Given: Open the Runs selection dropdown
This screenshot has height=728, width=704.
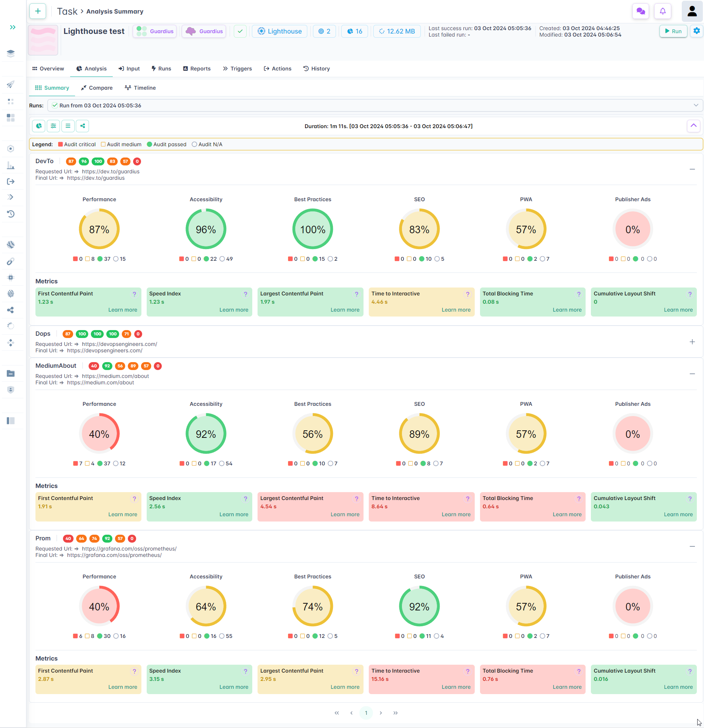Looking at the screenshot, I should tap(375, 106).
